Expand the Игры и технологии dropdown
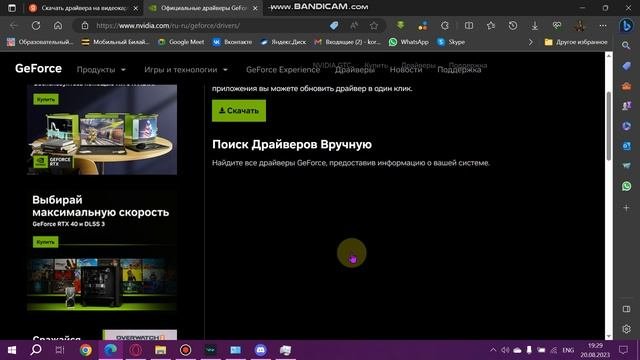Image resolution: width=640 pixels, height=360 pixels. [x=186, y=70]
